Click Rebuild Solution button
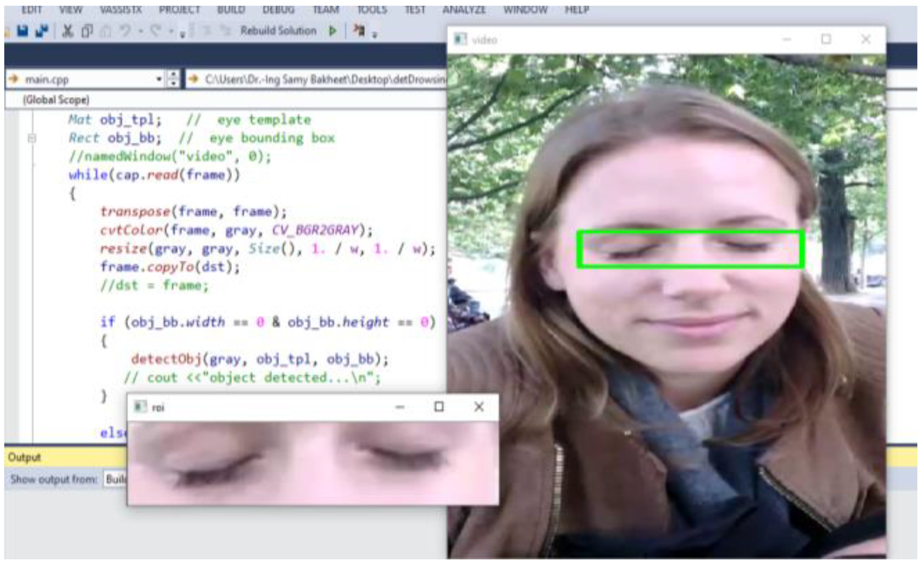This screenshot has width=924, height=566. pyautogui.click(x=278, y=31)
